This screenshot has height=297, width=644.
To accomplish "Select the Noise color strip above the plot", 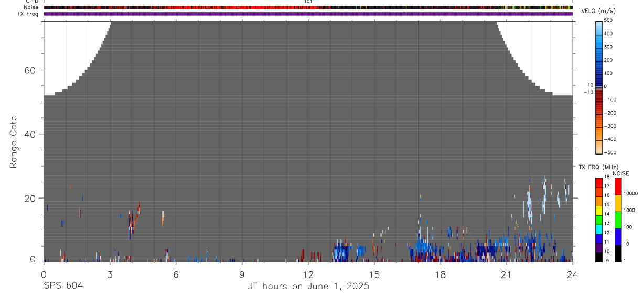I will point(308,7).
